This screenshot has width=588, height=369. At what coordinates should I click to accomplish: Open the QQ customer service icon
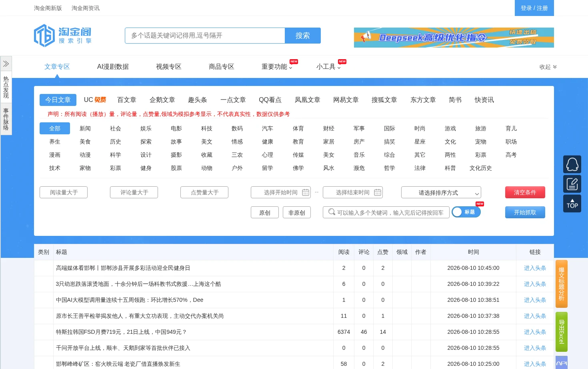click(572, 164)
